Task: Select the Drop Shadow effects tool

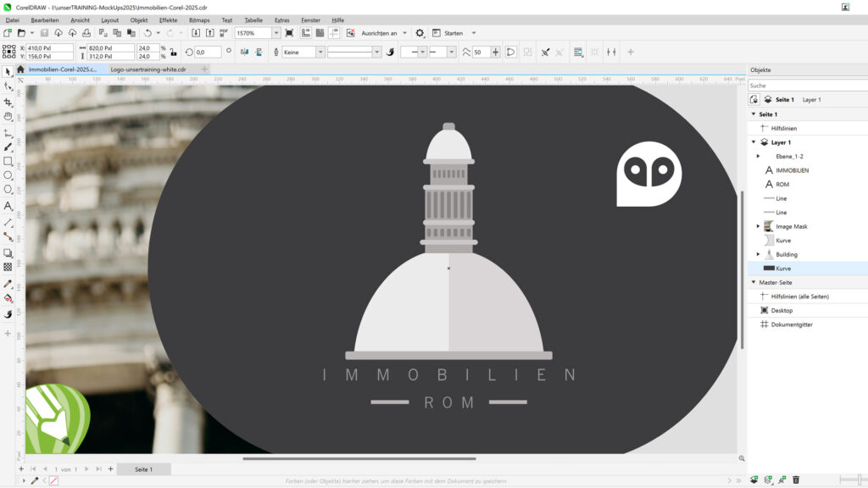Action: coord(8,252)
